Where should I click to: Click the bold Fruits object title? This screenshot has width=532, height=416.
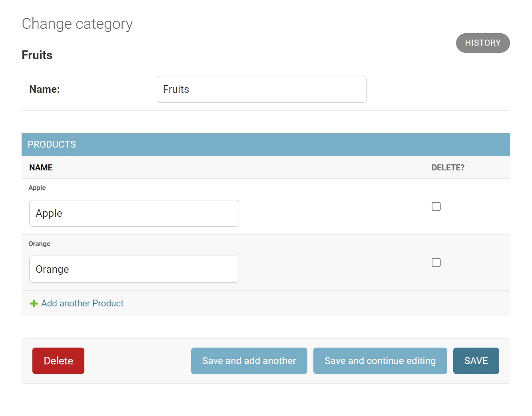coord(37,55)
